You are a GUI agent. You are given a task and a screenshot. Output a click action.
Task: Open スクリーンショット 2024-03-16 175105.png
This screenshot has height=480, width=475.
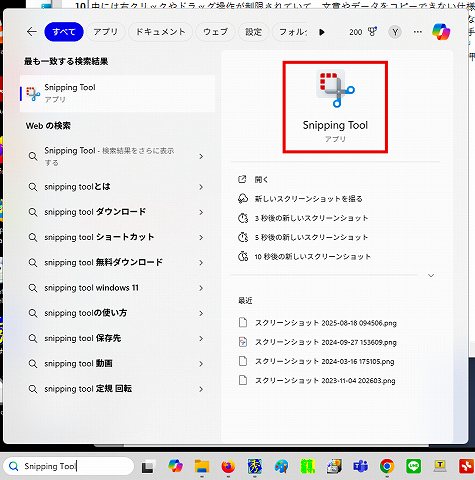click(x=317, y=361)
